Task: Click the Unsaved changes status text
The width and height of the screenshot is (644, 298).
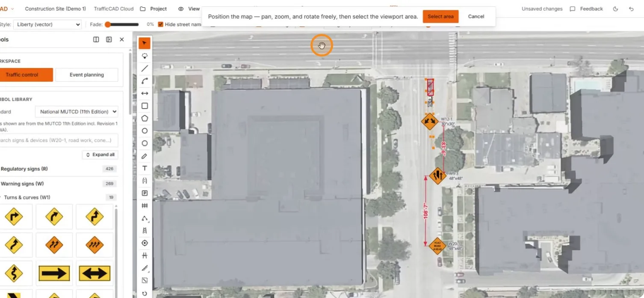Action: [x=543, y=9]
